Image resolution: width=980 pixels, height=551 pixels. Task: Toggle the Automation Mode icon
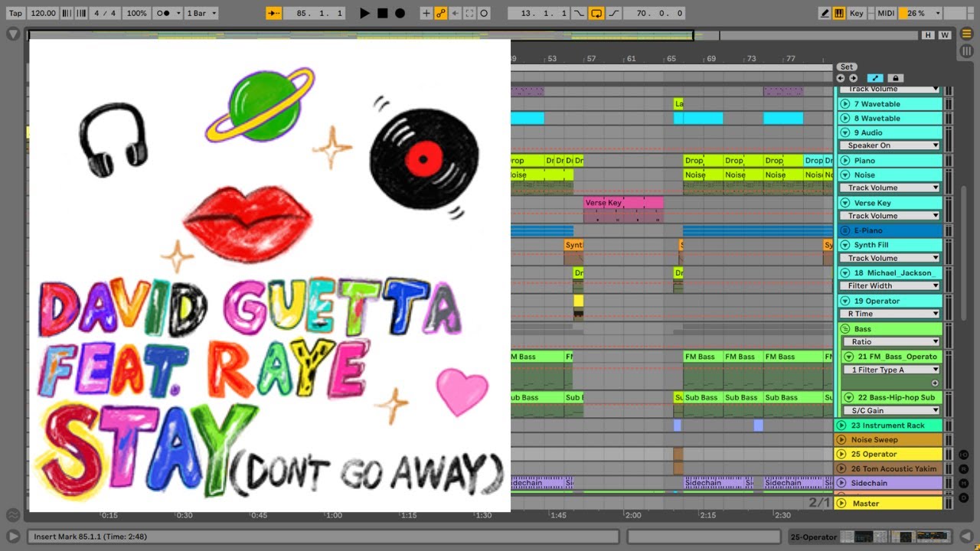point(876,78)
